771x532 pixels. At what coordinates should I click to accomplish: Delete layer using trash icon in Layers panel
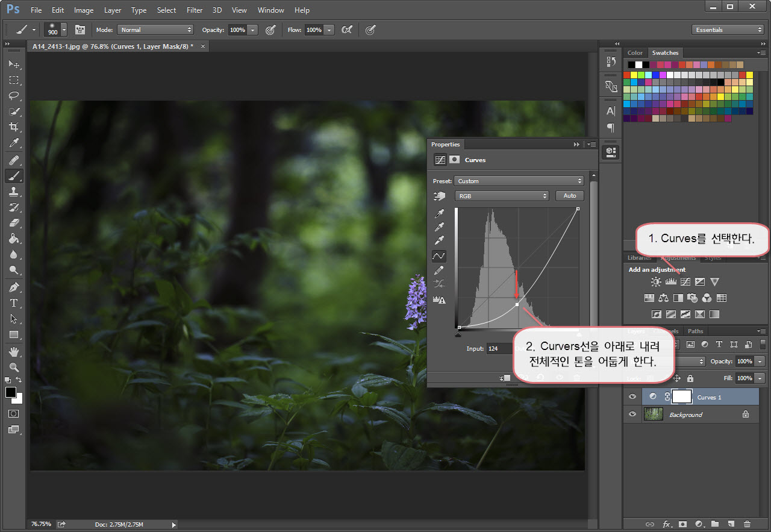(747, 524)
